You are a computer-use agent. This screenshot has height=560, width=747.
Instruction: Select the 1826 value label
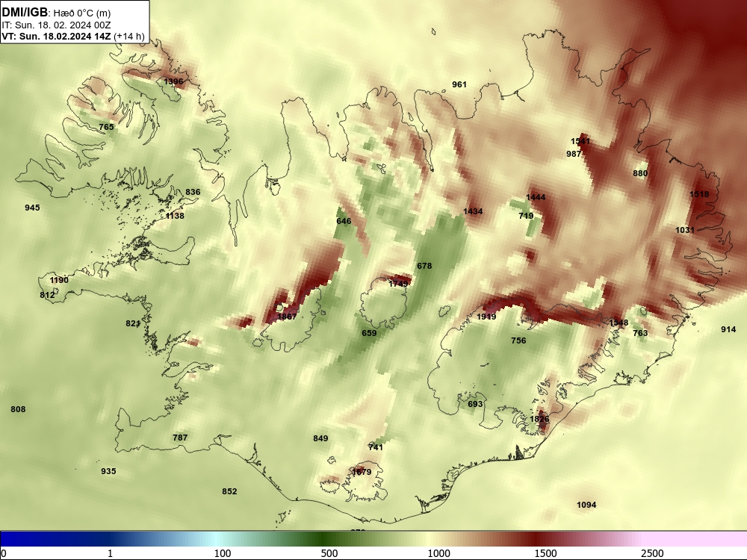click(x=540, y=419)
